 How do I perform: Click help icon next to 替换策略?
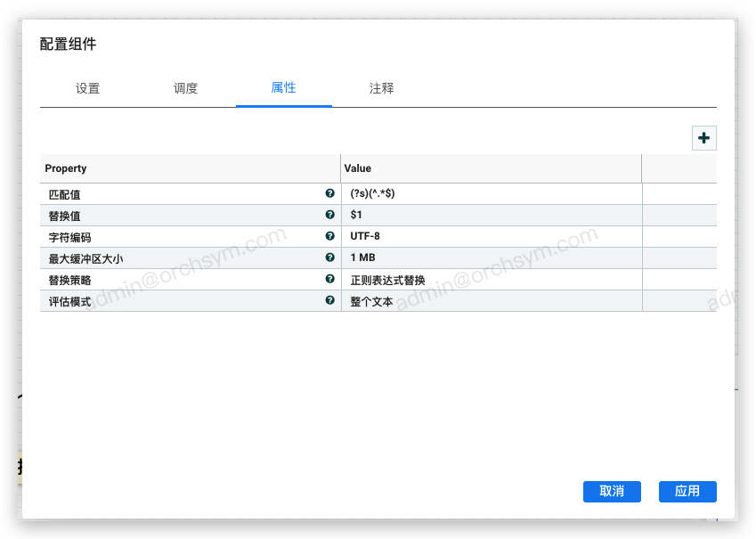329,279
